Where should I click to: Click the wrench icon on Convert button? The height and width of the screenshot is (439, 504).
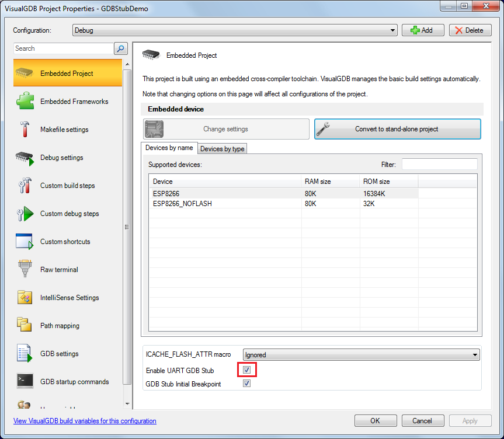(x=323, y=129)
